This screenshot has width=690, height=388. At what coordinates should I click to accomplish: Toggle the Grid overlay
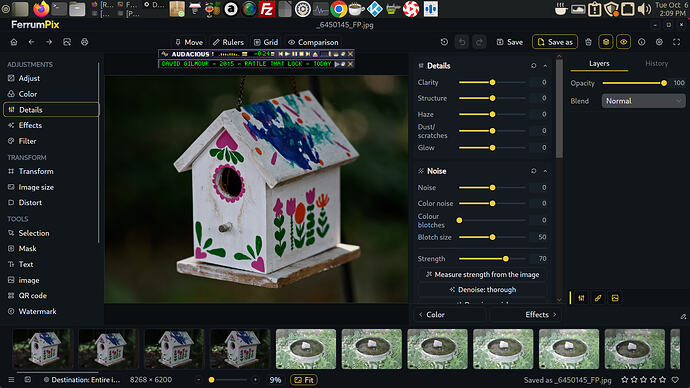coord(266,42)
